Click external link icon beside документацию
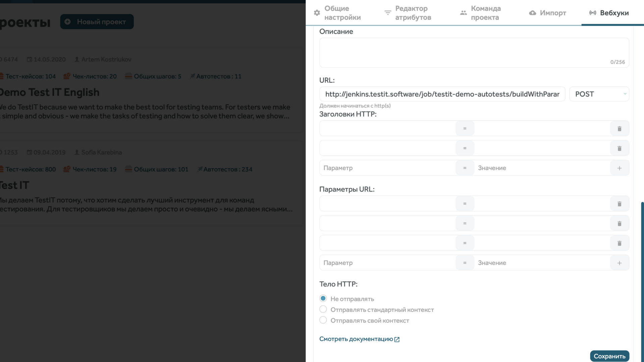 pyautogui.click(x=397, y=340)
